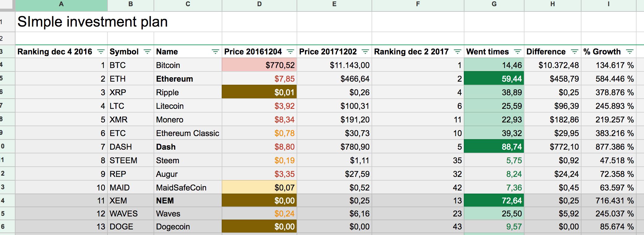This screenshot has width=644, height=235.
Task: Select the 'Ranking dec 4 2016' header text
Action: 55,52
